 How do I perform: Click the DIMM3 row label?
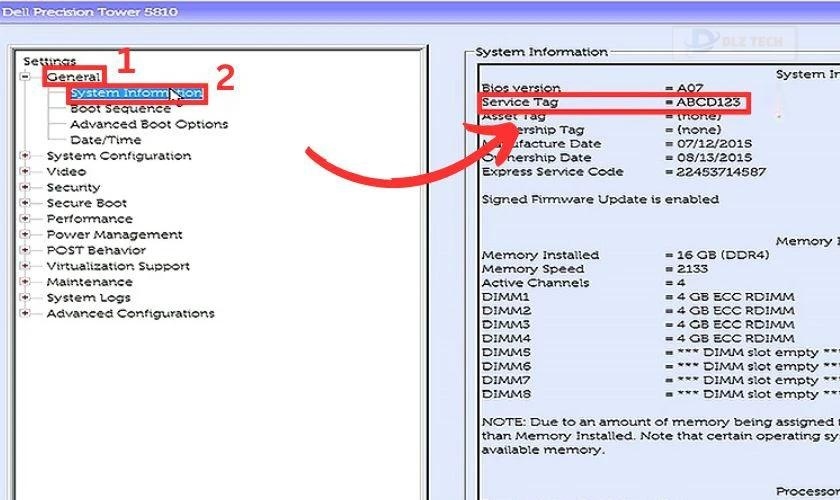click(x=506, y=325)
